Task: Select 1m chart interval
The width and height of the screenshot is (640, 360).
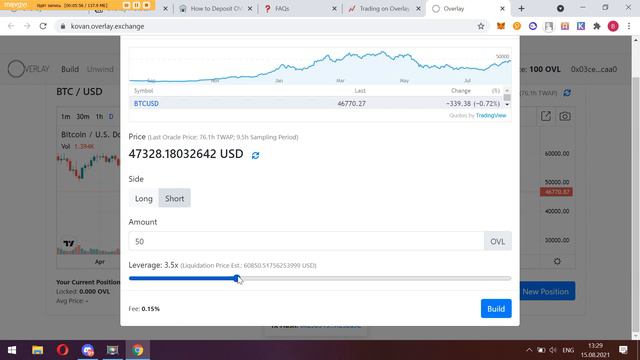Action: point(66,117)
